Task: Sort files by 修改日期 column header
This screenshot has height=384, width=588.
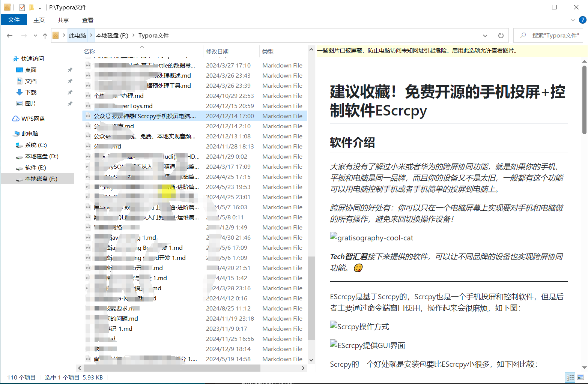Action: pyautogui.click(x=231, y=52)
